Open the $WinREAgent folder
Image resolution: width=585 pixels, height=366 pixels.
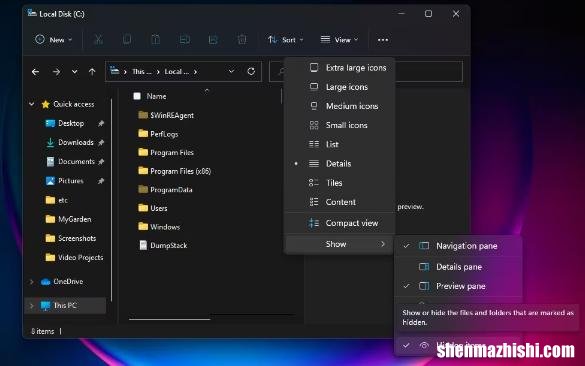tap(172, 115)
